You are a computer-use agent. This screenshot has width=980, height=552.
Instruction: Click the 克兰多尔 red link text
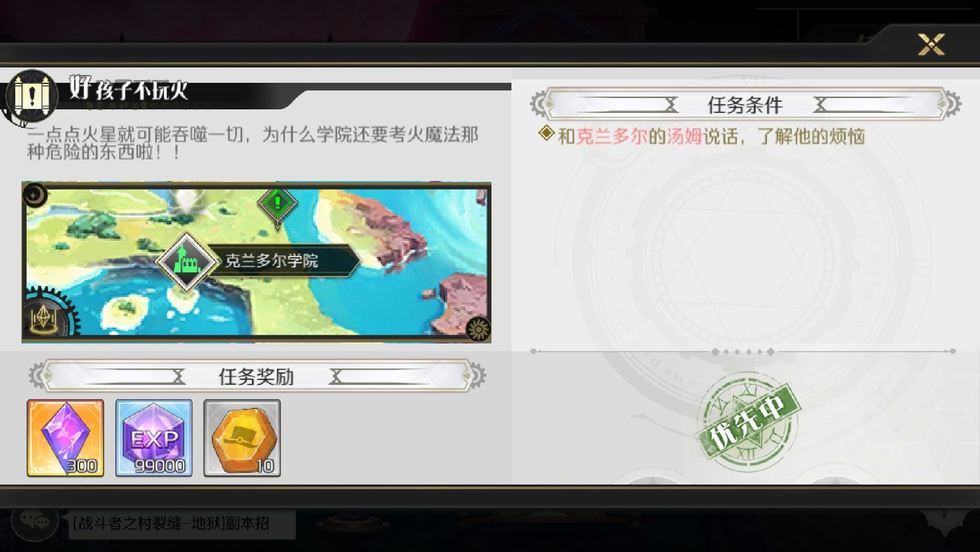pyautogui.click(x=612, y=137)
